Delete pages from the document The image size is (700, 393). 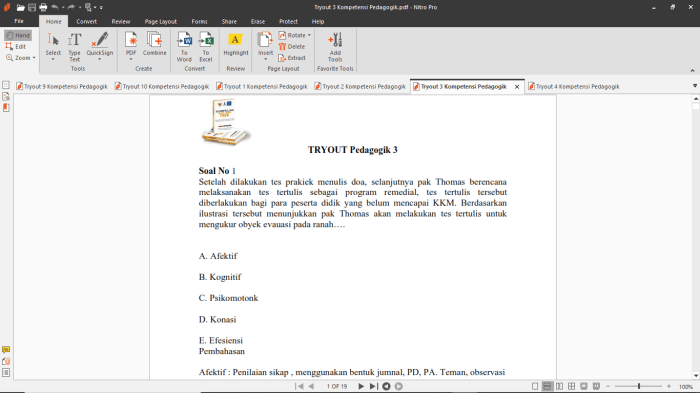[292, 46]
